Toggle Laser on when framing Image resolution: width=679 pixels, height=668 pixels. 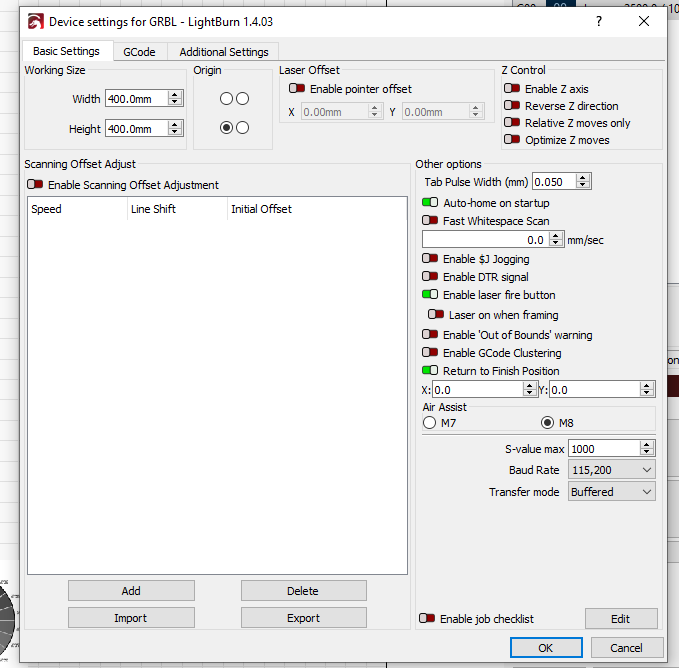click(436, 314)
